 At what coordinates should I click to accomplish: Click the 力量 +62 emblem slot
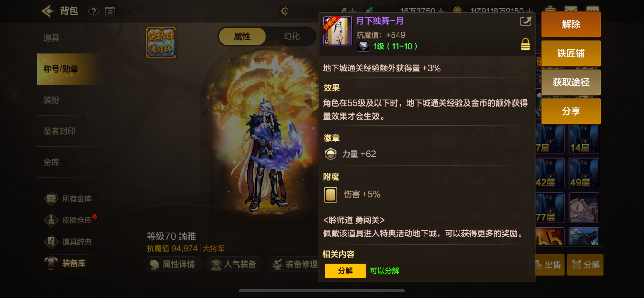[x=350, y=154]
